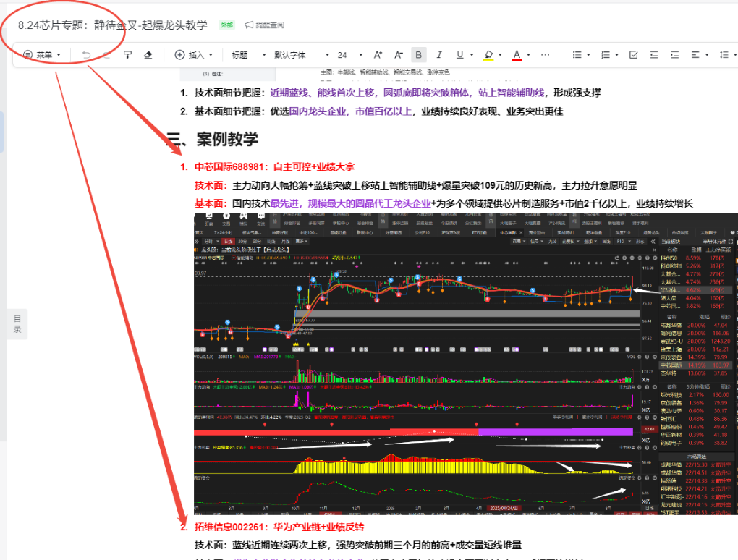The height and width of the screenshot is (560, 738).
Task: Apply a numbered list
Action: (606, 55)
